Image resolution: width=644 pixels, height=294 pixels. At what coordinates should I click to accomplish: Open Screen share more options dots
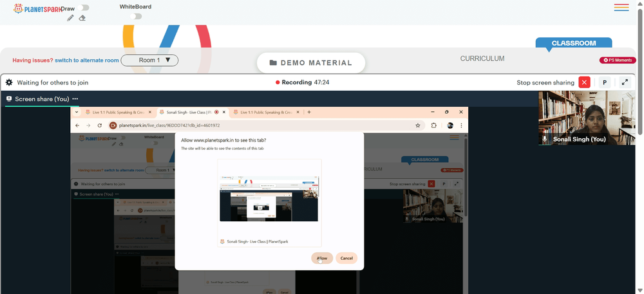pyautogui.click(x=75, y=99)
